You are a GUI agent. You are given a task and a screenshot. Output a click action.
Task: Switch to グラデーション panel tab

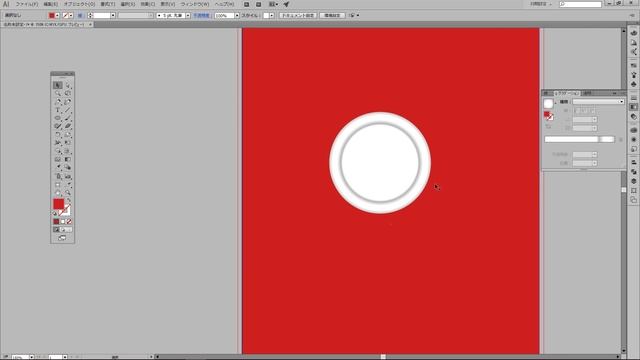[567, 93]
